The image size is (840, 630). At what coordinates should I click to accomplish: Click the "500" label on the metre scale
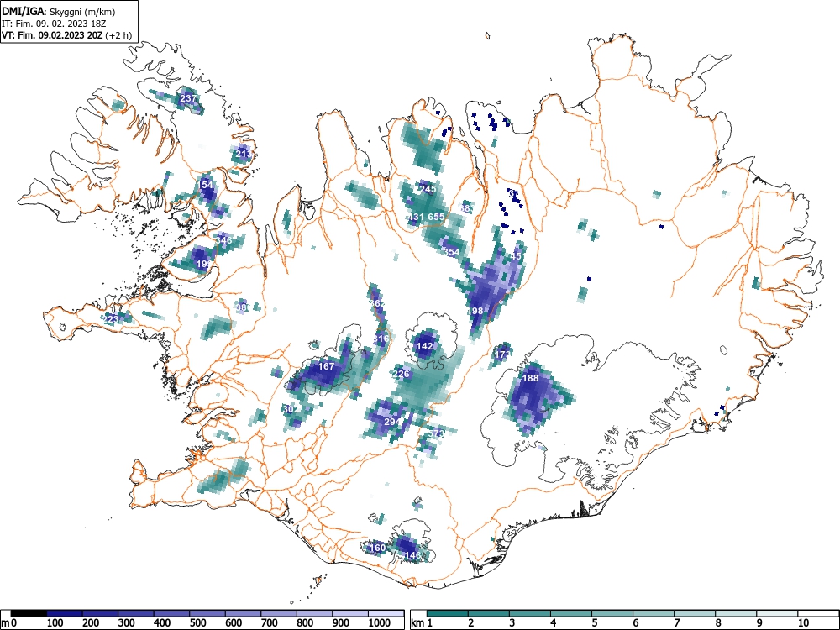[x=197, y=623]
